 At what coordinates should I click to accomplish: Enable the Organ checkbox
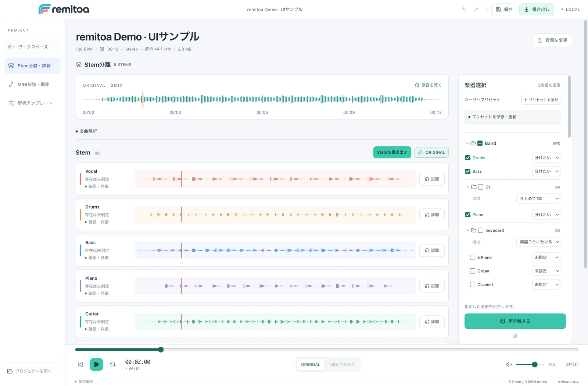tap(473, 271)
